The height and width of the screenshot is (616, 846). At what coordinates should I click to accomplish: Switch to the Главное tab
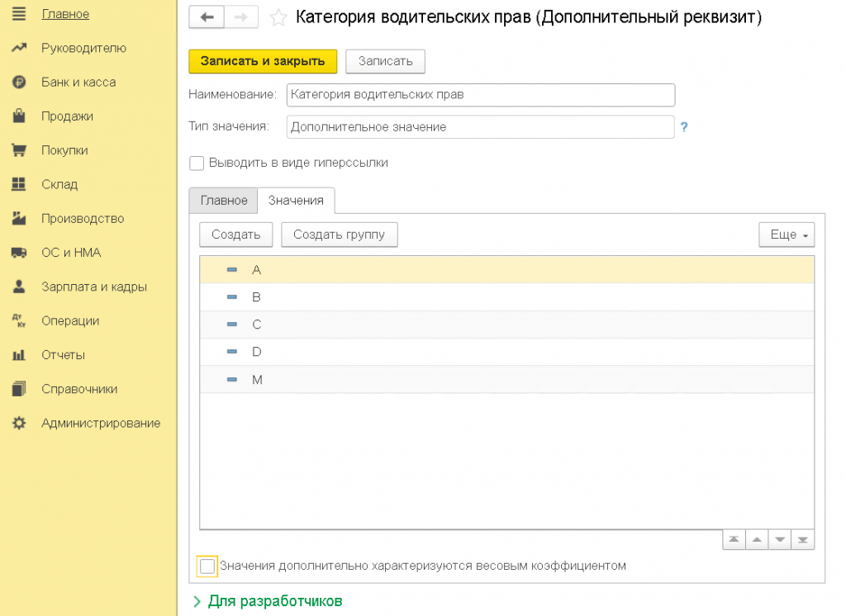point(224,201)
